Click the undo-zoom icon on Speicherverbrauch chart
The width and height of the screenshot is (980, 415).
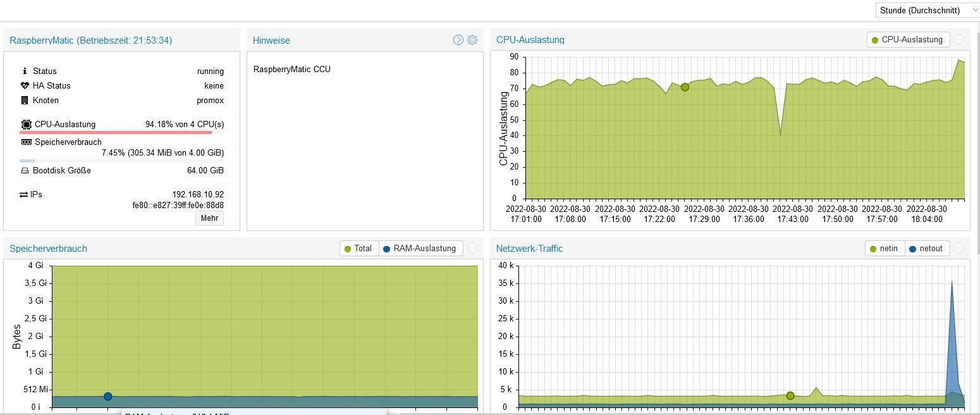point(472,248)
